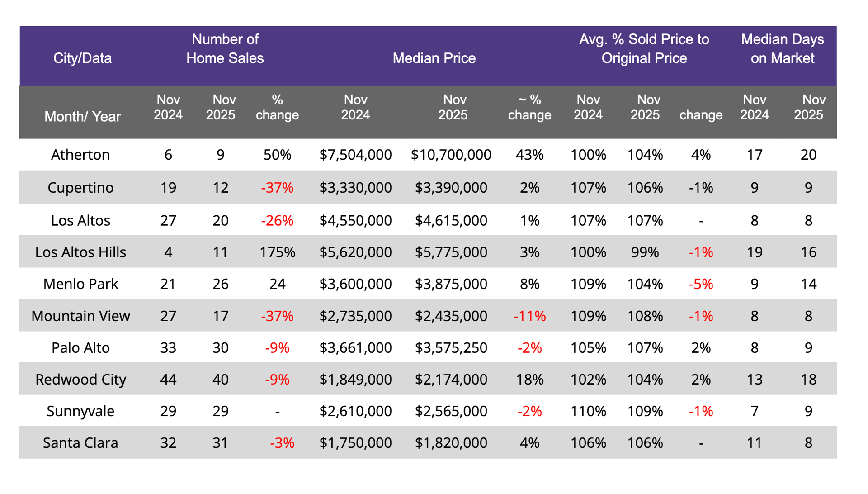This screenshot has height=494, width=868.
Task: Select the Median Price column header
Action: pos(434,58)
